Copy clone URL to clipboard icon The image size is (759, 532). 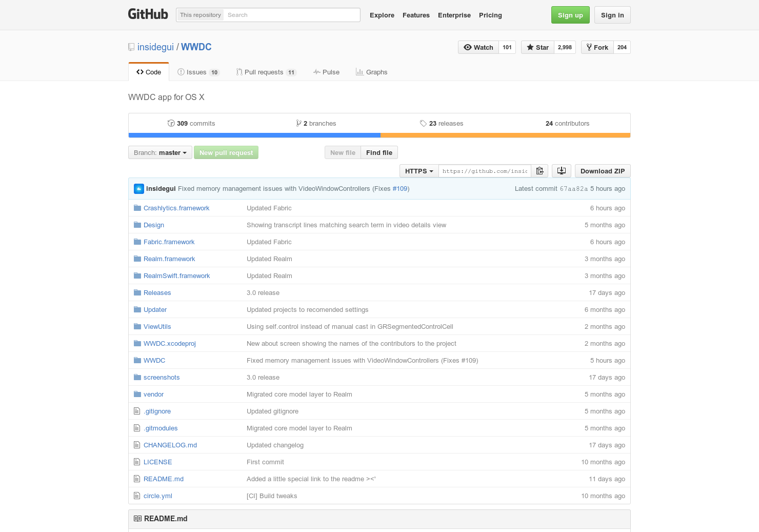pos(540,171)
